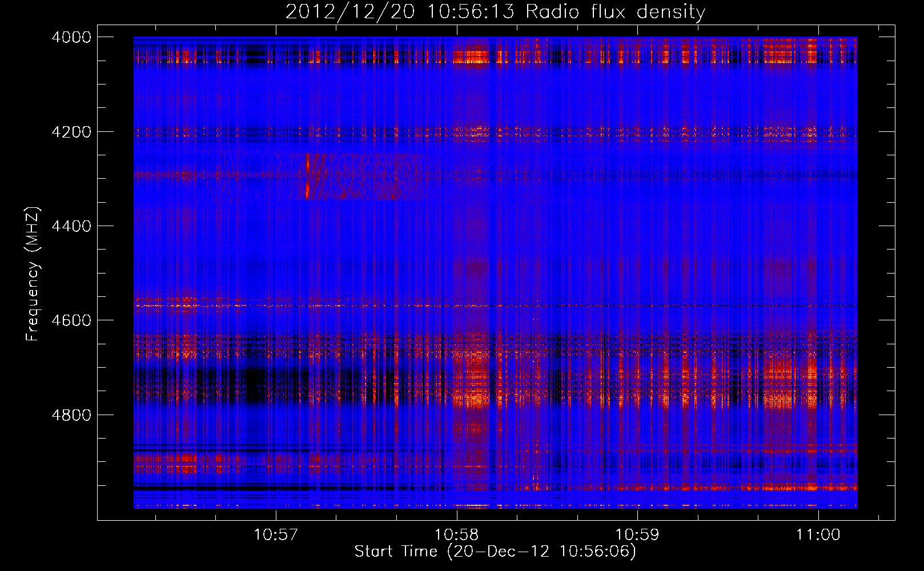Select the 4600 frequency tick label
This screenshot has width=924, height=571.
point(71,320)
